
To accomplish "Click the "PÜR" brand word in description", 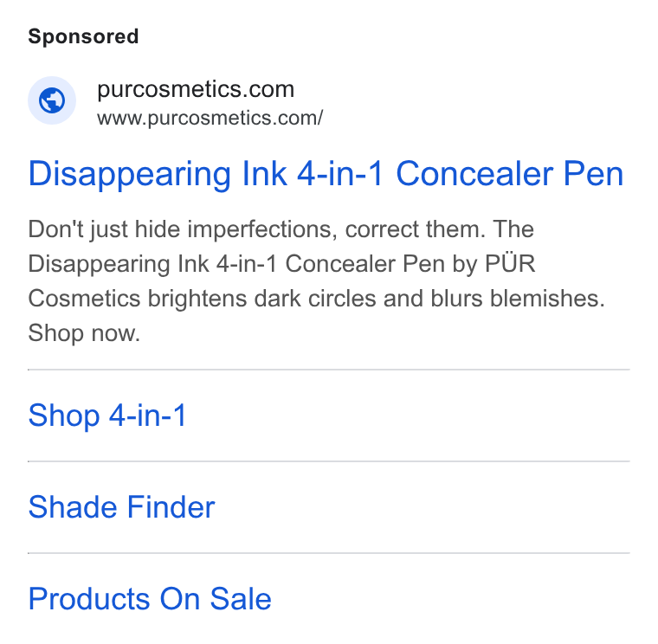I will pyautogui.click(x=510, y=263).
